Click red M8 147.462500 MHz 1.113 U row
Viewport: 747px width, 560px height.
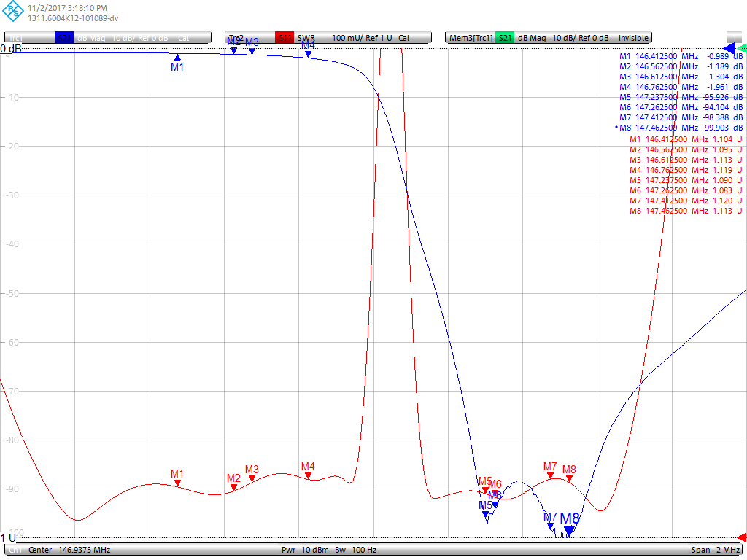pos(686,211)
